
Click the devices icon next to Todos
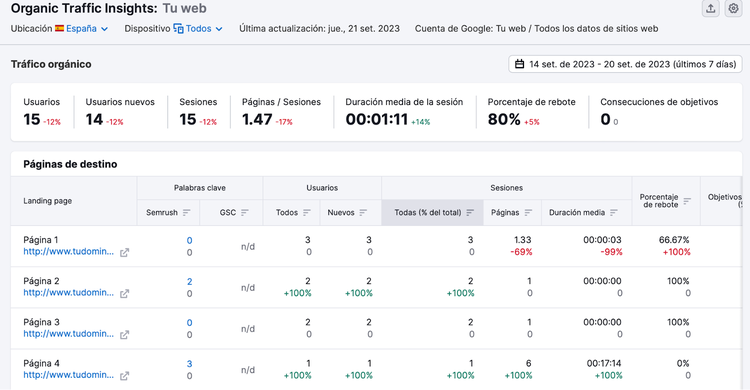click(178, 29)
